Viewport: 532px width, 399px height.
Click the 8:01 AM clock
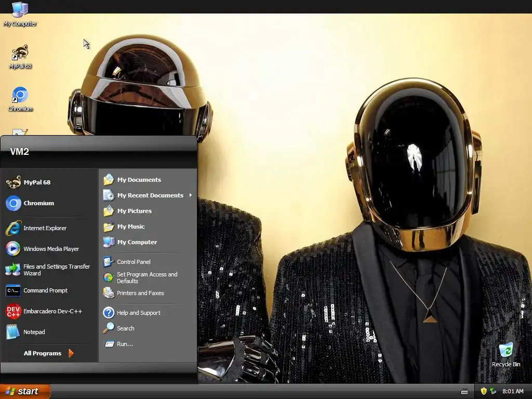coord(513,391)
